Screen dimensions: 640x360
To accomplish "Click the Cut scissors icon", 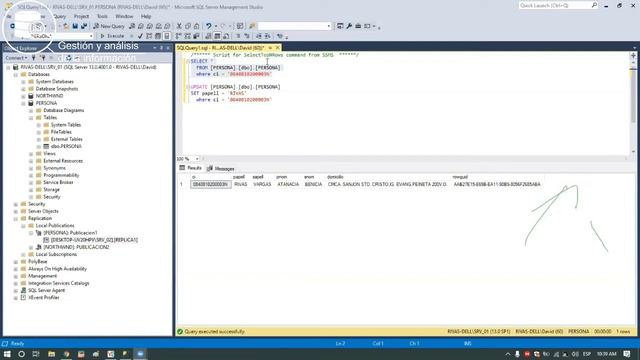I will point(179,26).
